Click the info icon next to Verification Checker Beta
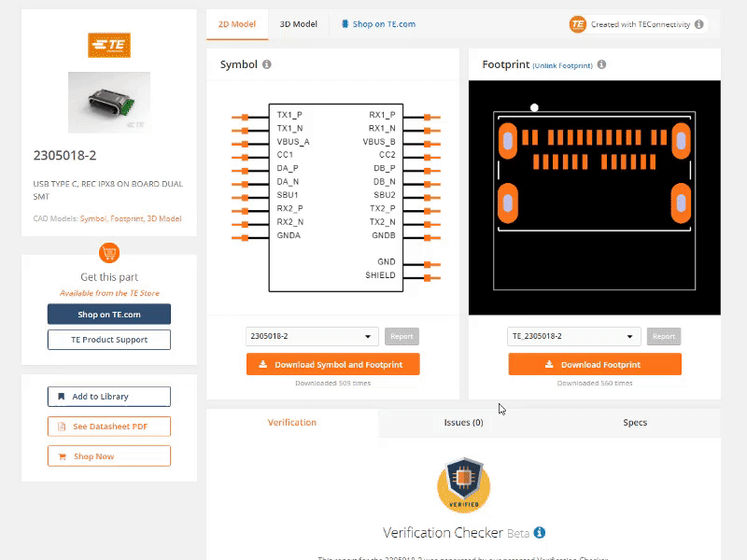The width and height of the screenshot is (747, 560). [540, 533]
